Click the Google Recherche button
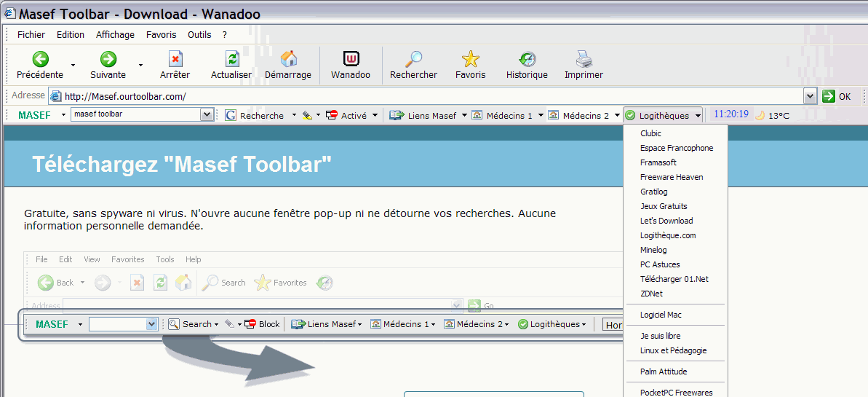868x397 pixels. [255, 115]
